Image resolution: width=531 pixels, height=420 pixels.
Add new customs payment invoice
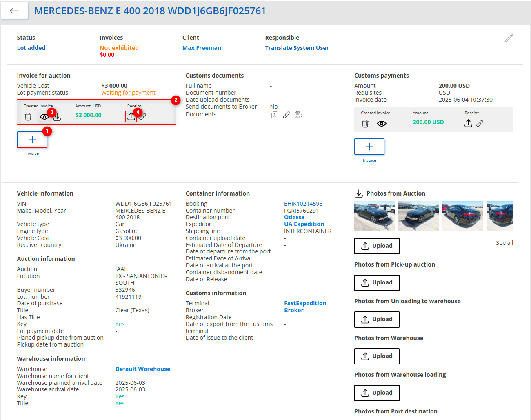[x=369, y=147]
